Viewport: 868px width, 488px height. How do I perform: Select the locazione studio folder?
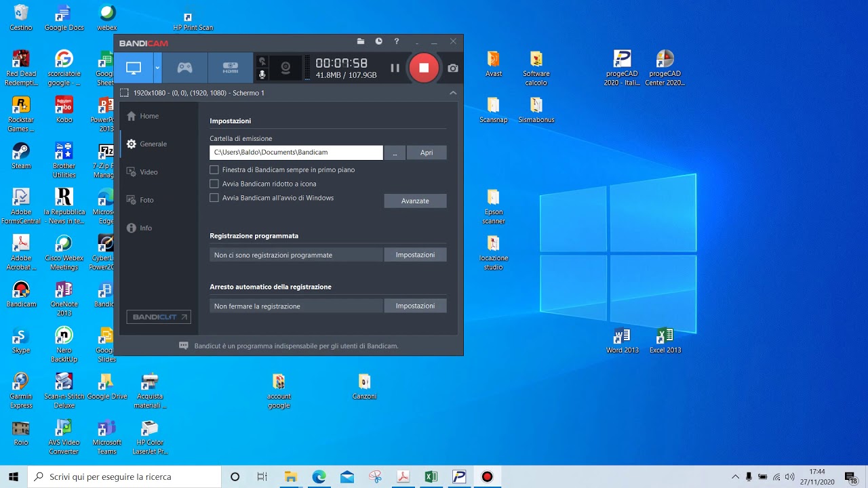coord(494,252)
